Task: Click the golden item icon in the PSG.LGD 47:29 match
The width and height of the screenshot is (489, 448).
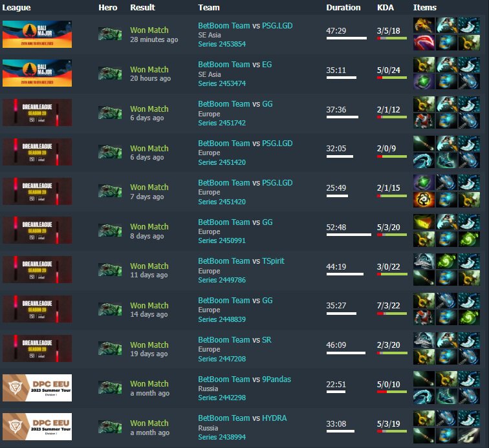Action: click(424, 25)
